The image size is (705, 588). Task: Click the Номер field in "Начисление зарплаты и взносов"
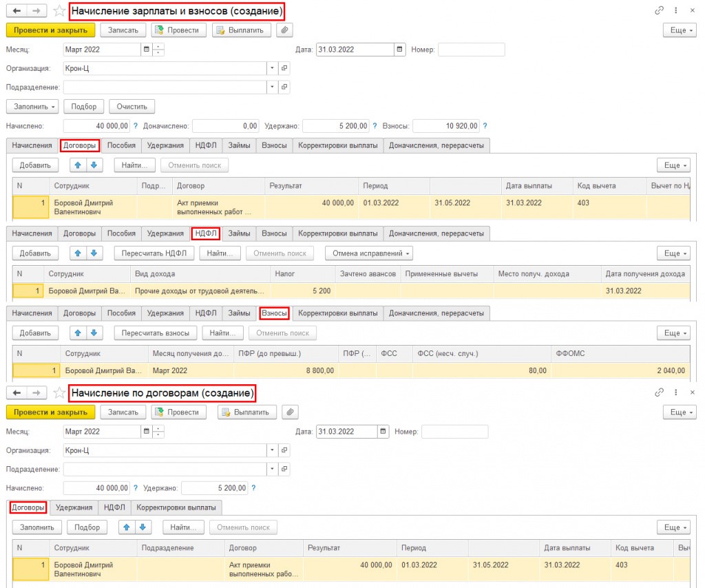click(471, 50)
